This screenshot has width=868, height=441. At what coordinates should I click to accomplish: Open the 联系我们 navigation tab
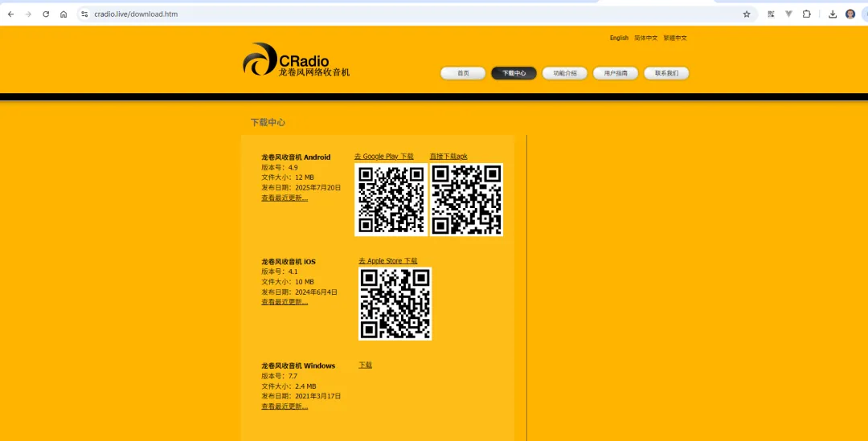[x=666, y=73]
